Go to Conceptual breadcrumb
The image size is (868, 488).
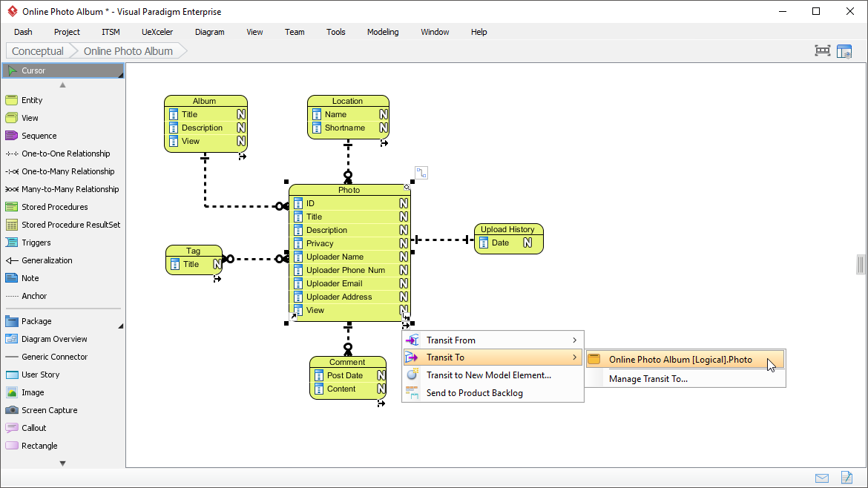pyautogui.click(x=38, y=51)
